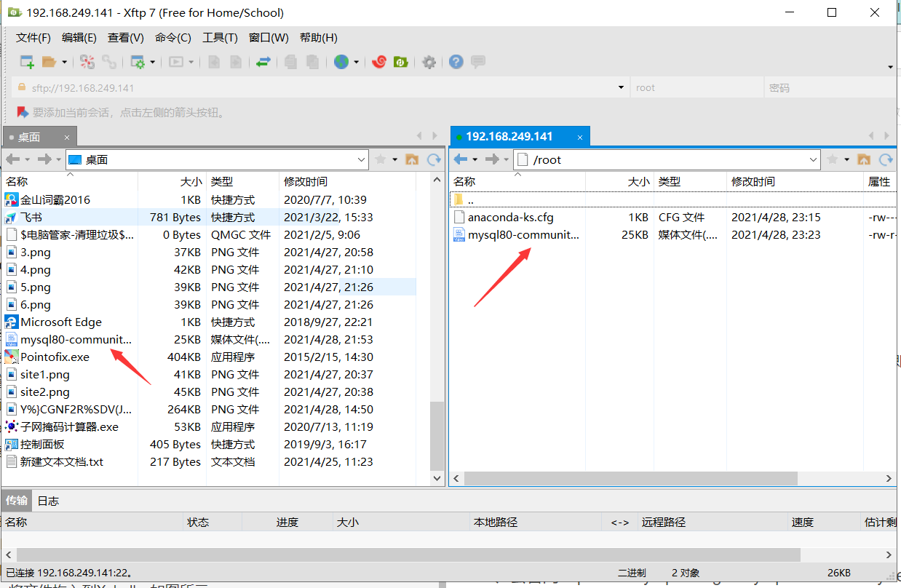
Task: Open remote pane favorites star
Action: [833, 159]
